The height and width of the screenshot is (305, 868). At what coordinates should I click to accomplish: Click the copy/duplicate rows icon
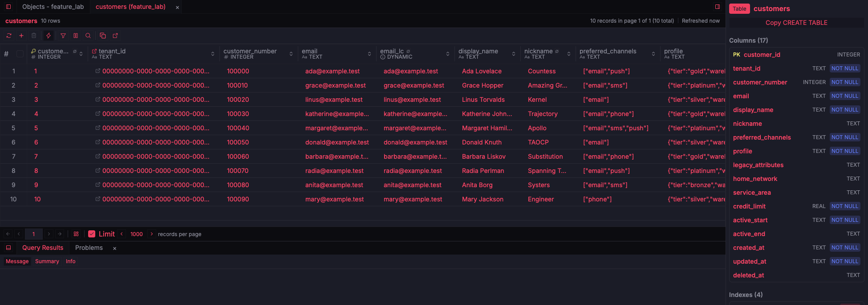[103, 36]
